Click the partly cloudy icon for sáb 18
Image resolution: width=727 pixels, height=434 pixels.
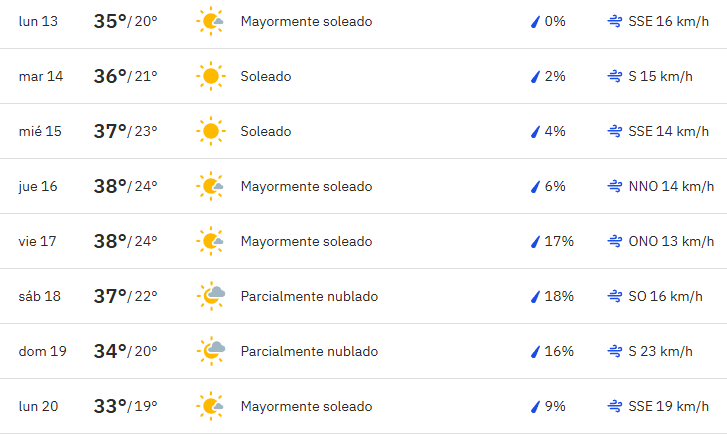(x=211, y=296)
